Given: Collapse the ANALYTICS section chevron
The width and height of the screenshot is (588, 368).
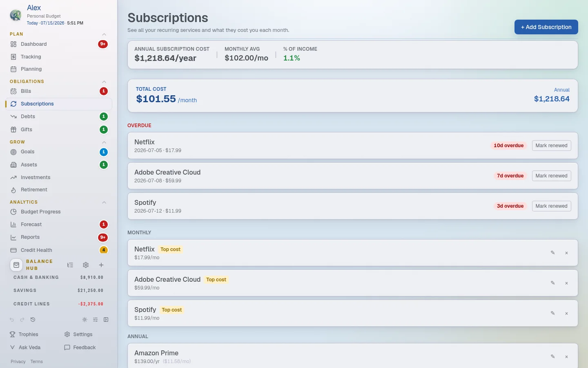Looking at the screenshot, I should tap(104, 202).
